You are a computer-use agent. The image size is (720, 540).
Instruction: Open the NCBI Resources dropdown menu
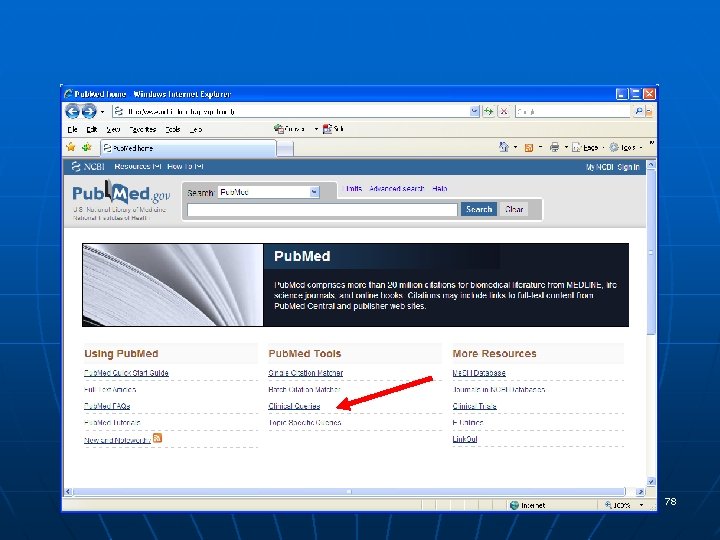138,166
